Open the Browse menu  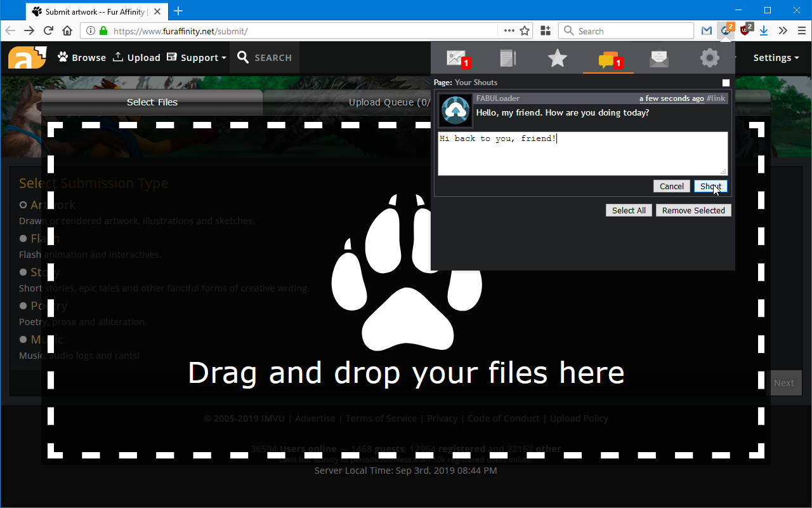point(82,57)
